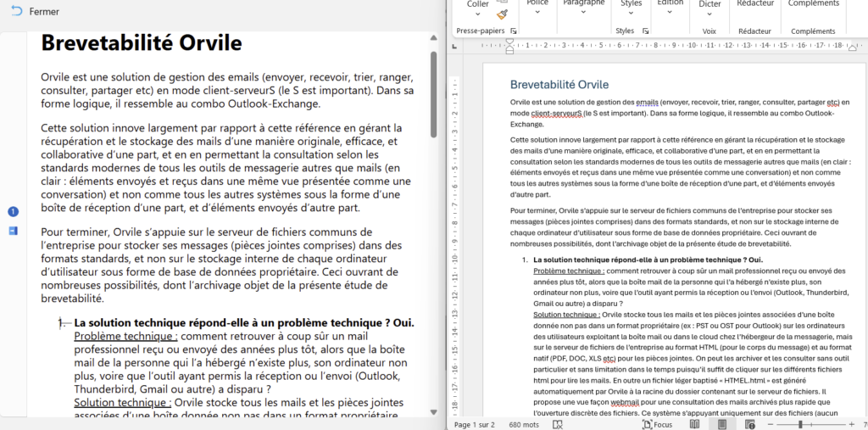Screen dimensions: 868x430
Task: Click the blue numbered badge in left margin
Action: point(13,211)
